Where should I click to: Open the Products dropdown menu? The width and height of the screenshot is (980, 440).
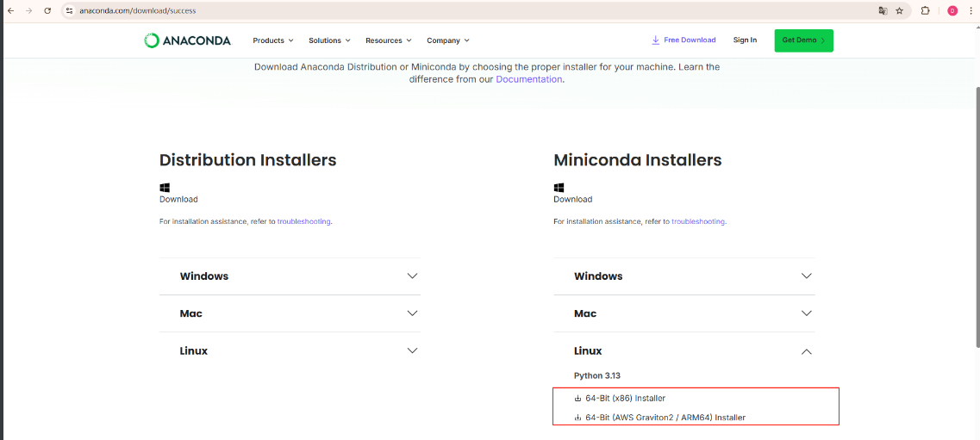tap(273, 40)
